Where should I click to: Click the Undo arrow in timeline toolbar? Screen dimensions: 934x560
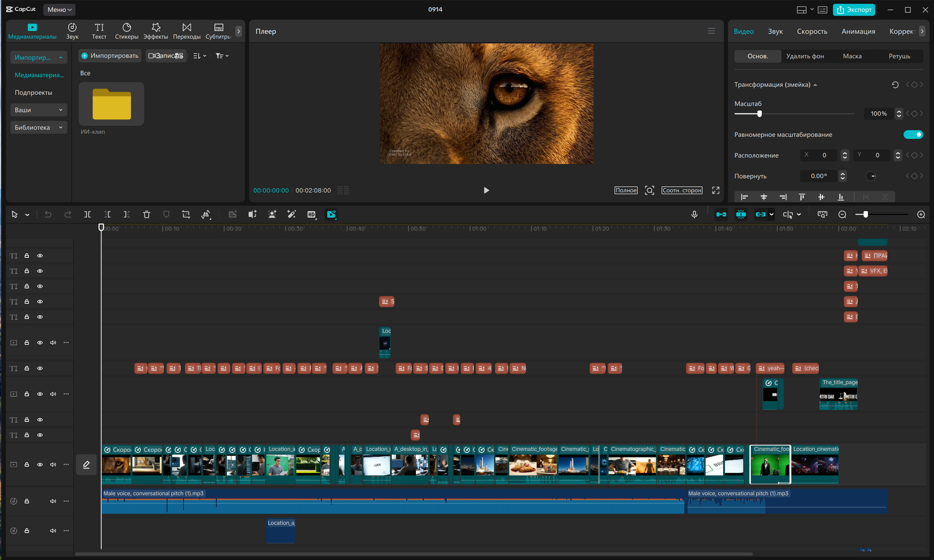tap(48, 214)
